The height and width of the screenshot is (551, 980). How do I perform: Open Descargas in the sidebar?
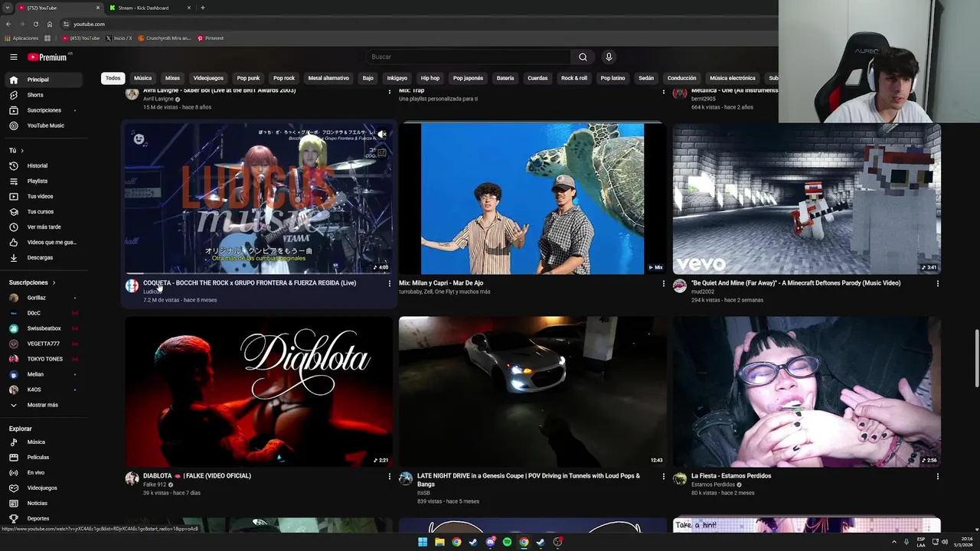coord(44,257)
